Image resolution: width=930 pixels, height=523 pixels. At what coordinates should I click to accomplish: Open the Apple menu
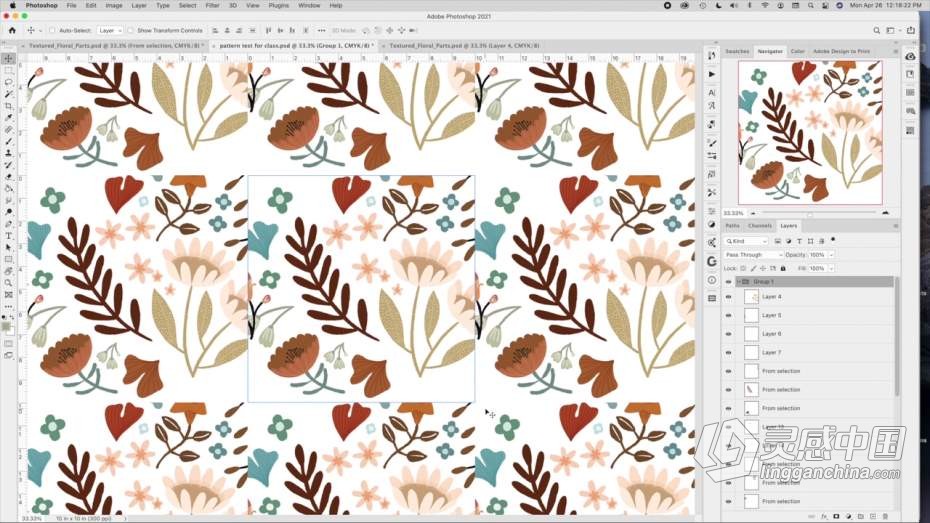tap(12, 5)
